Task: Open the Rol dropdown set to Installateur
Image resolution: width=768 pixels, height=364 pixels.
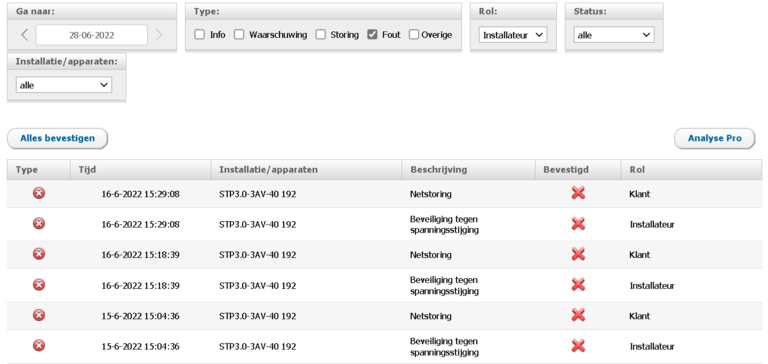Action: pyautogui.click(x=513, y=35)
